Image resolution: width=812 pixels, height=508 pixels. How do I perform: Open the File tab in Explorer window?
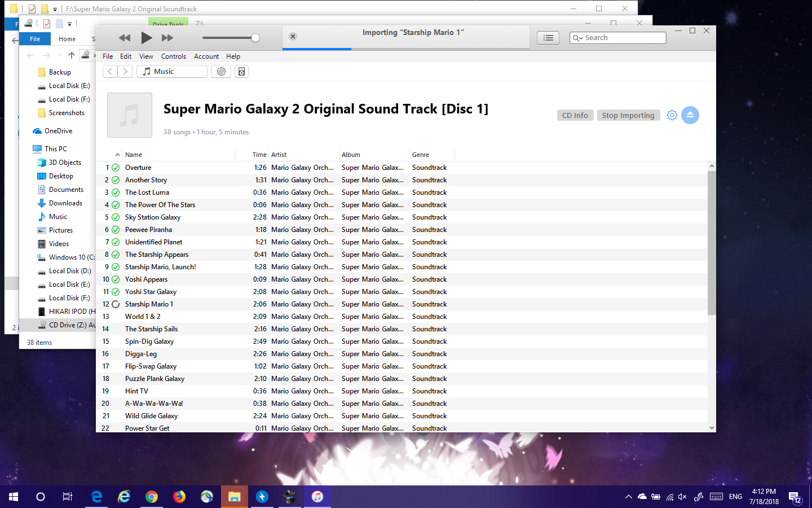pos(35,39)
